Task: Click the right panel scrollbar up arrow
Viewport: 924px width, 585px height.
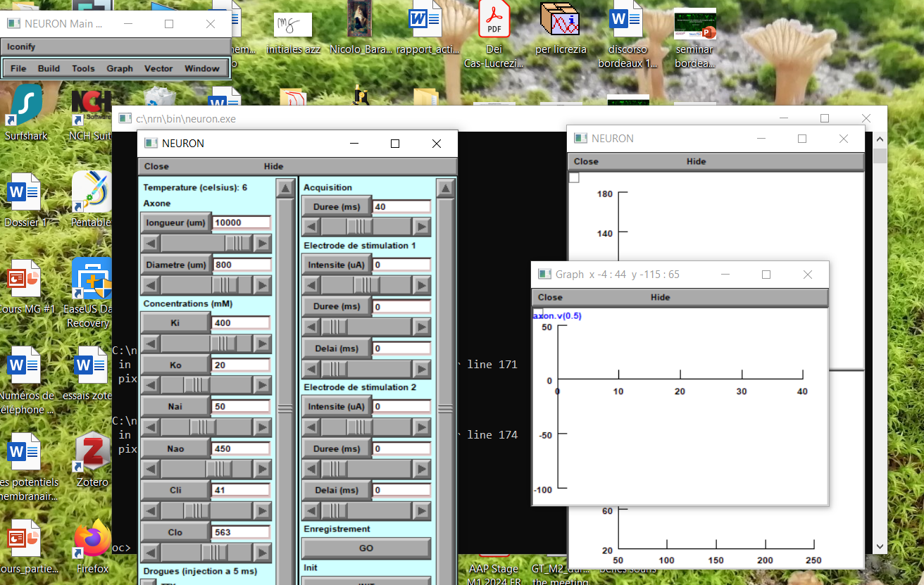Action: coord(445,188)
